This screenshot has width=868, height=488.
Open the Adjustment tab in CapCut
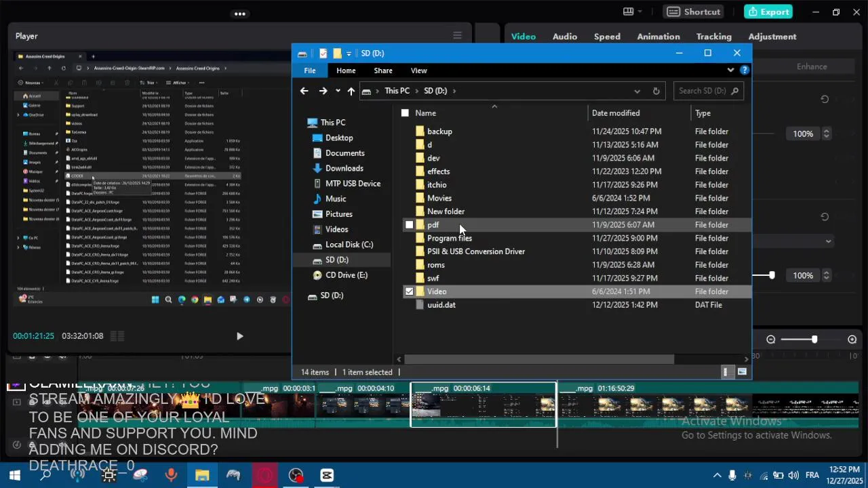(x=772, y=37)
